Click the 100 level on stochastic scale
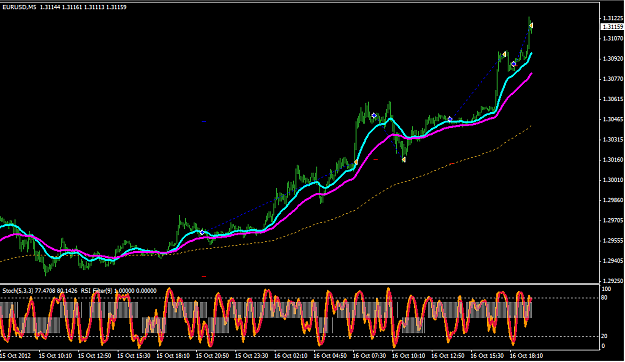Screen dimensions: 625x362 (x=606, y=289)
